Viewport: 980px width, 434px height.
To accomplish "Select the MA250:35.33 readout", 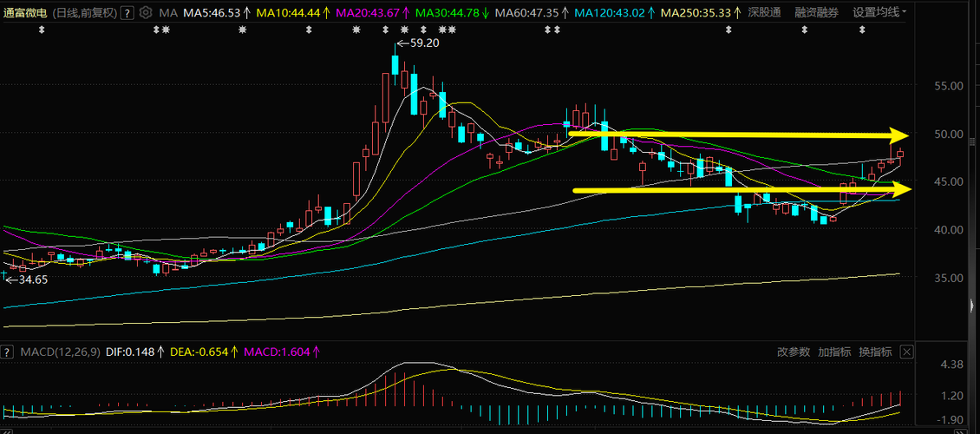I will click(696, 12).
